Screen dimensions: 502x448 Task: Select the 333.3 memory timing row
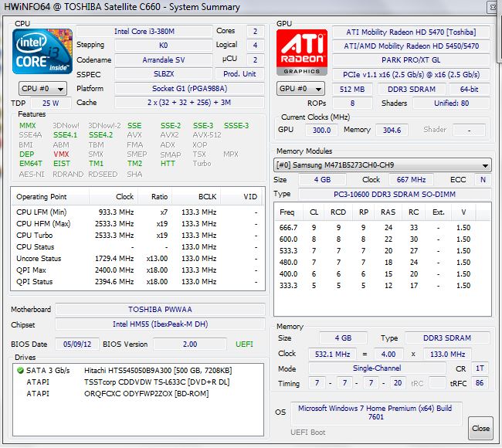click(x=382, y=285)
